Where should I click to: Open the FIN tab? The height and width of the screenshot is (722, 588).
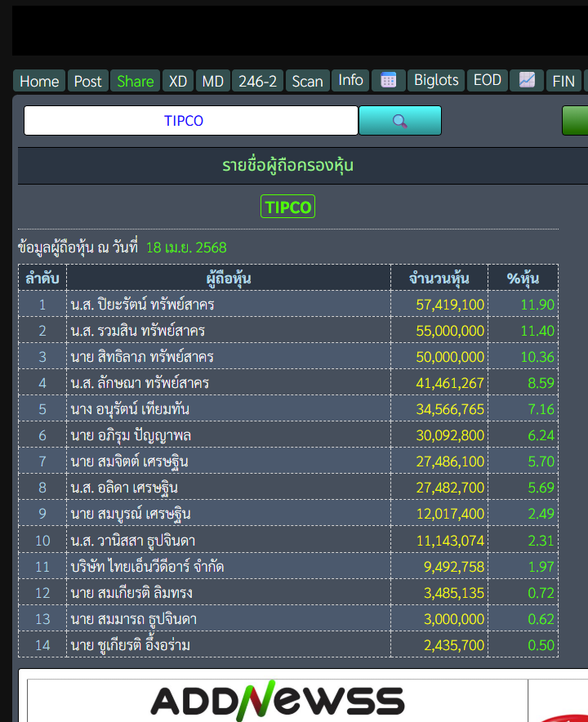point(563,81)
